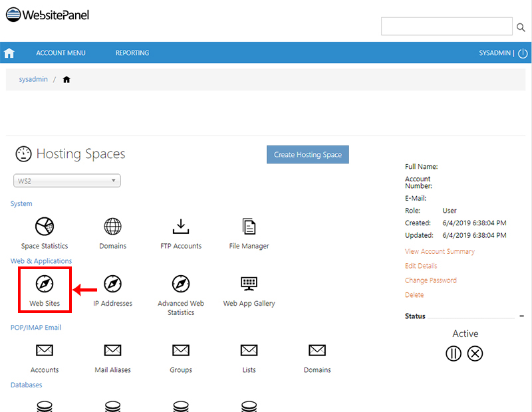This screenshot has width=532, height=412.
Task: Pause the hosting space status
Action: coord(454,354)
